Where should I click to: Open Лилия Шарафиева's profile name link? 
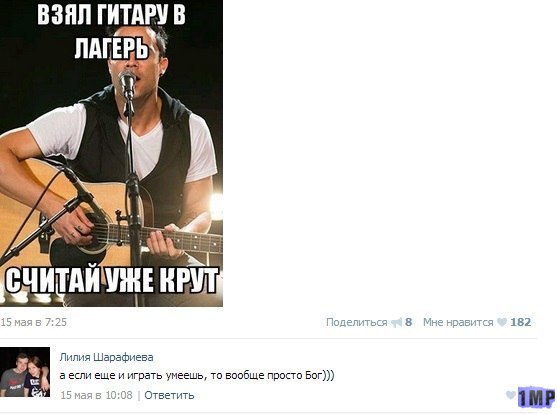tap(107, 357)
